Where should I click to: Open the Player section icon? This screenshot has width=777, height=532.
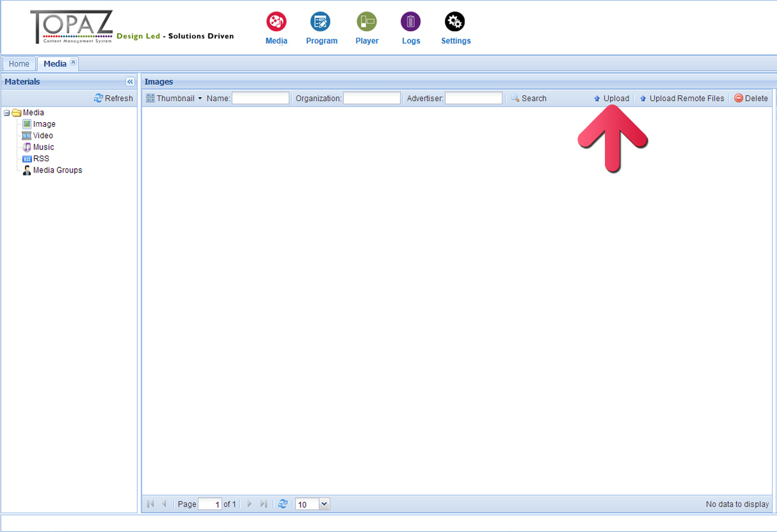tap(367, 22)
